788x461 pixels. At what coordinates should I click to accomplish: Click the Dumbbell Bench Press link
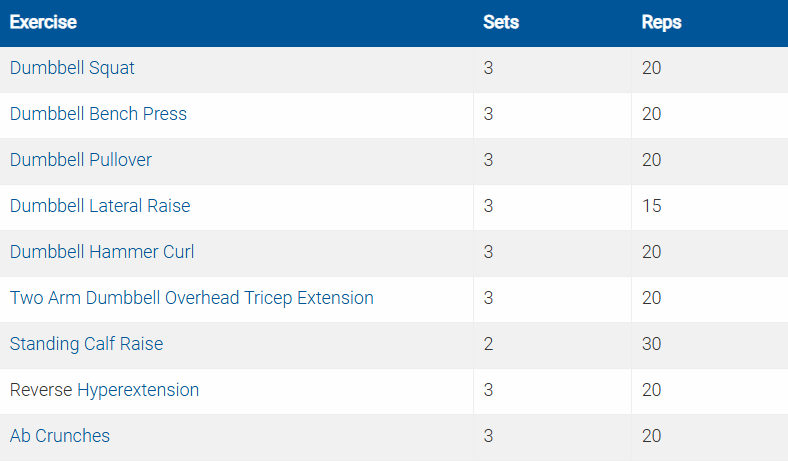point(98,115)
